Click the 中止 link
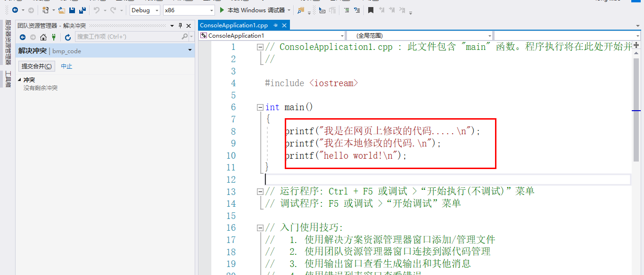This screenshot has width=644, height=275. point(66,66)
